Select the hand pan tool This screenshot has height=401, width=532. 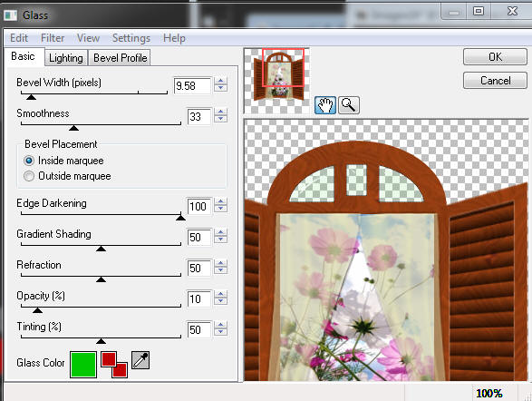[x=325, y=104]
